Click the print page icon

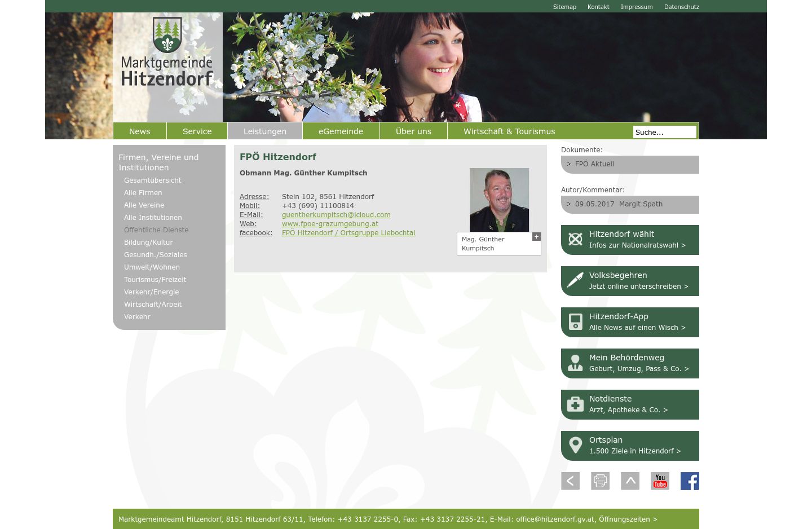[600, 481]
